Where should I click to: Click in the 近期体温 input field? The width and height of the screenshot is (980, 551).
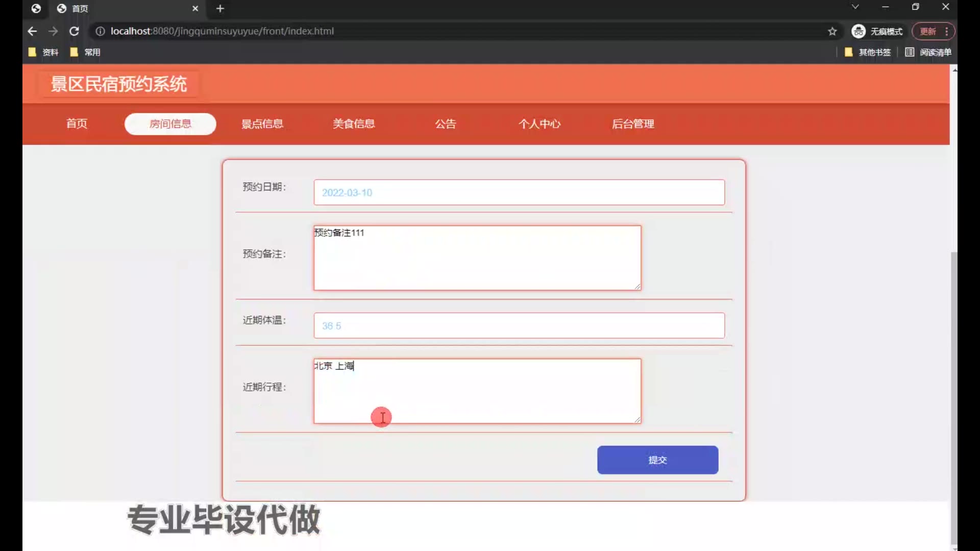click(x=519, y=325)
